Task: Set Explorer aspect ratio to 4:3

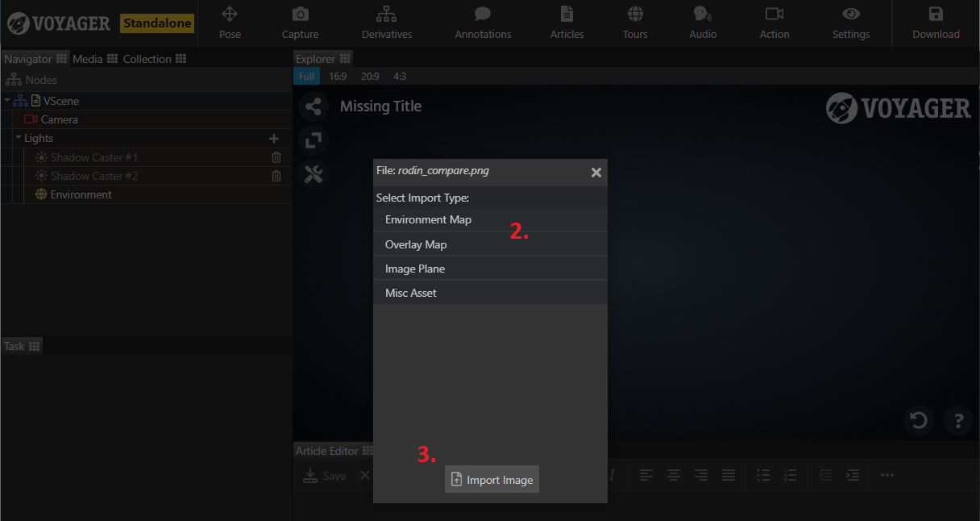Action: [x=400, y=77]
